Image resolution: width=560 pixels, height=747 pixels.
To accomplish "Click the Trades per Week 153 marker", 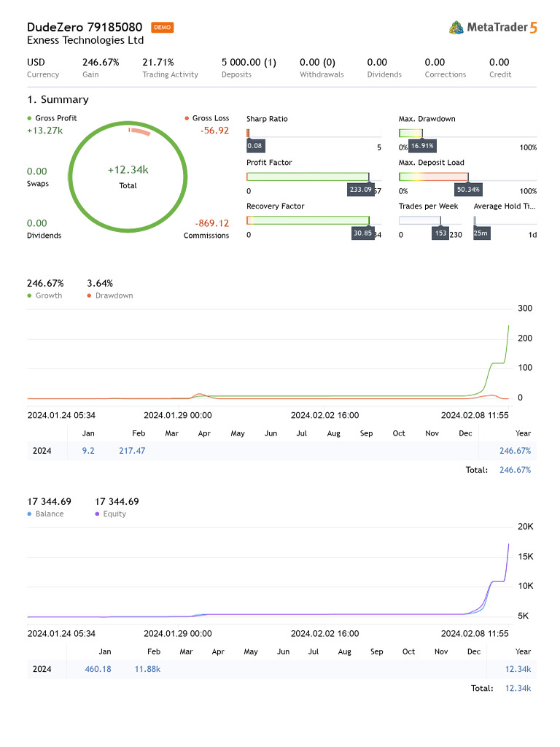I will [x=440, y=233].
